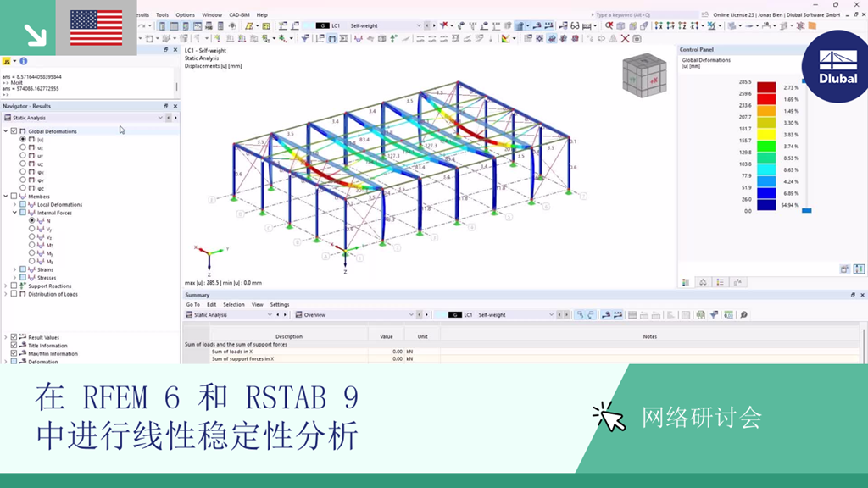Collapse the Internal Forces node

[15, 213]
